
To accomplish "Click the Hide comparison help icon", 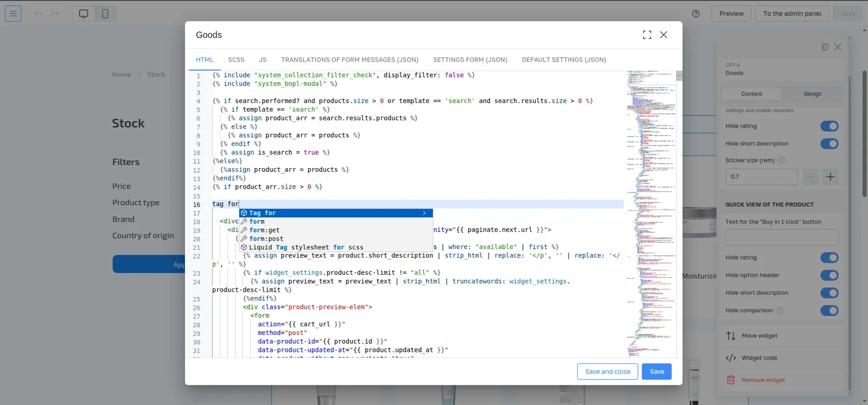I will 780,311.
